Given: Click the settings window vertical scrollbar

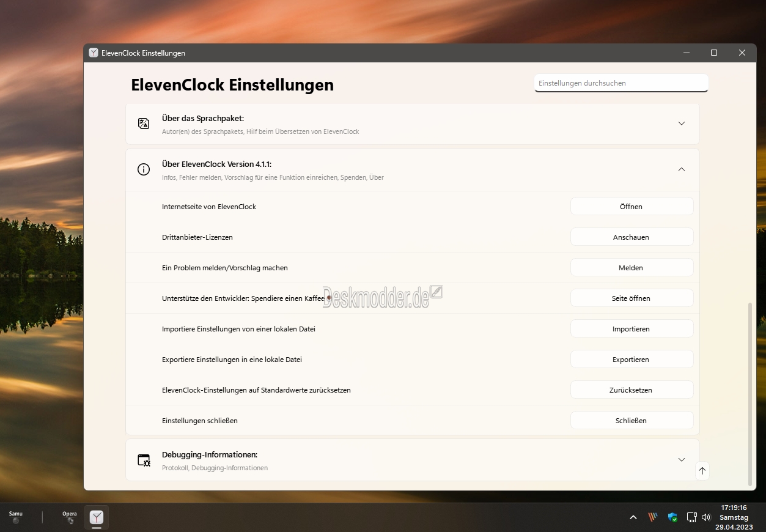Looking at the screenshot, I should click(751, 394).
